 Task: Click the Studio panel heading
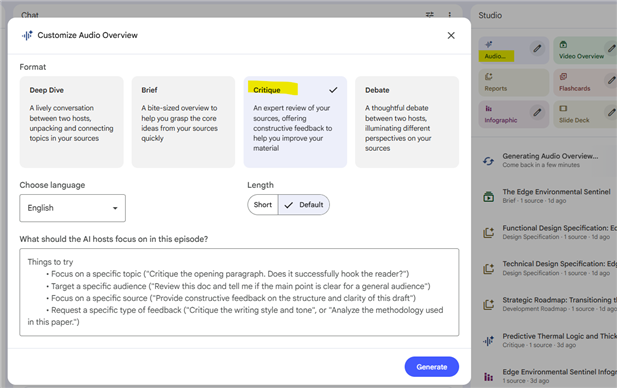pos(490,15)
